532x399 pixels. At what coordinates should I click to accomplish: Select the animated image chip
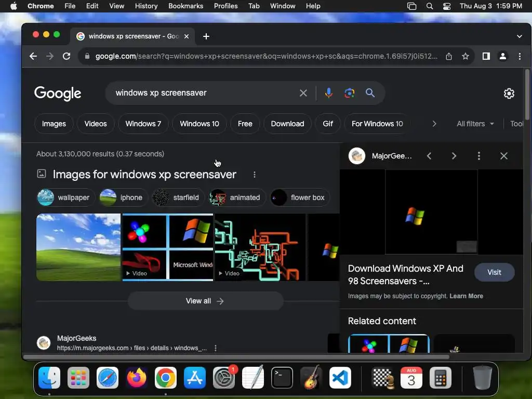pyautogui.click(x=237, y=197)
